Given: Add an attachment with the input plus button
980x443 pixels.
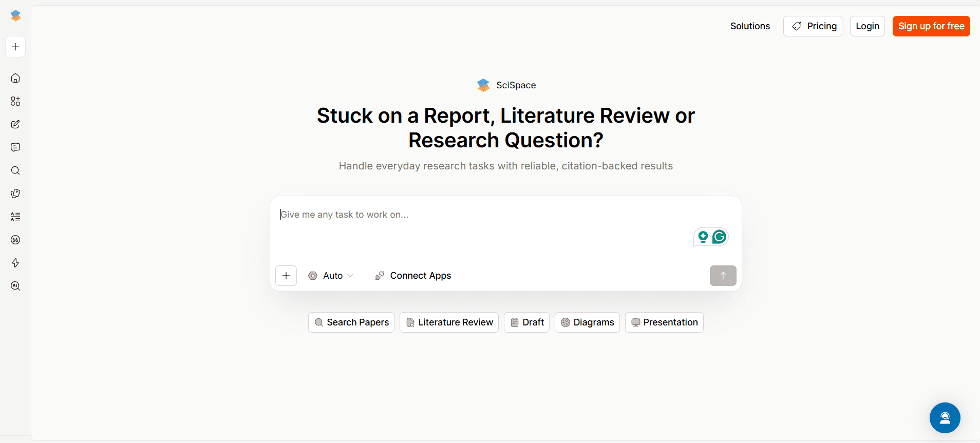Looking at the screenshot, I should tap(286, 276).
